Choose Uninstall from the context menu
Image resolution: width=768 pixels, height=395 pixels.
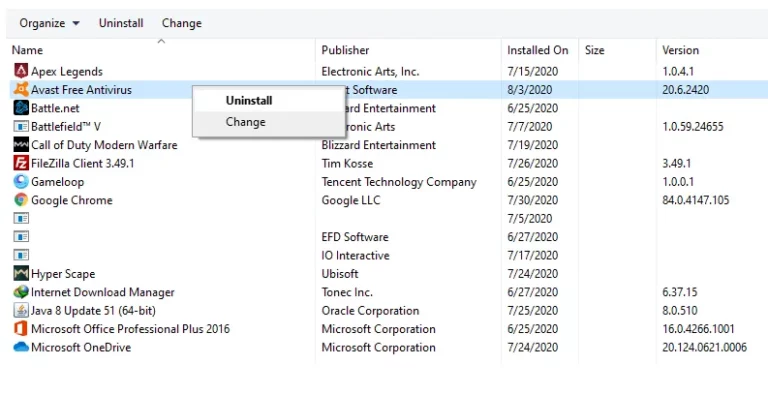click(249, 100)
